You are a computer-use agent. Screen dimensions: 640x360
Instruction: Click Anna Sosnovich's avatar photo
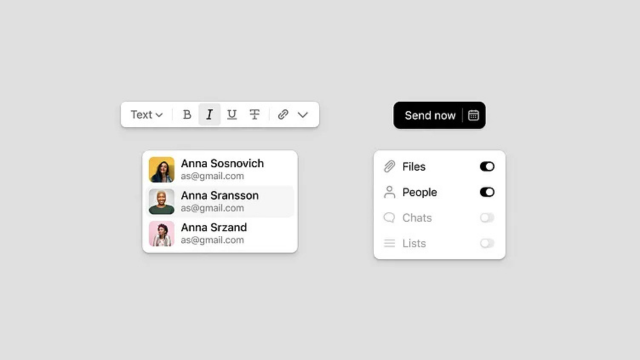[x=162, y=169]
